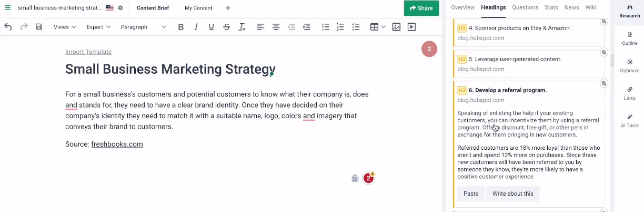The image size is (644, 212).
Task: Toggle checklist formatting
Action: (x=356, y=27)
